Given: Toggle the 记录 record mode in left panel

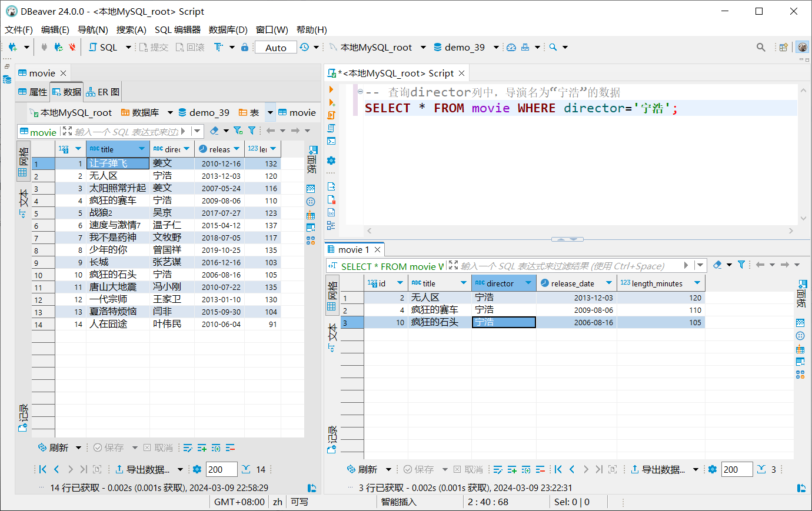Looking at the screenshot, I should point(24,418).
